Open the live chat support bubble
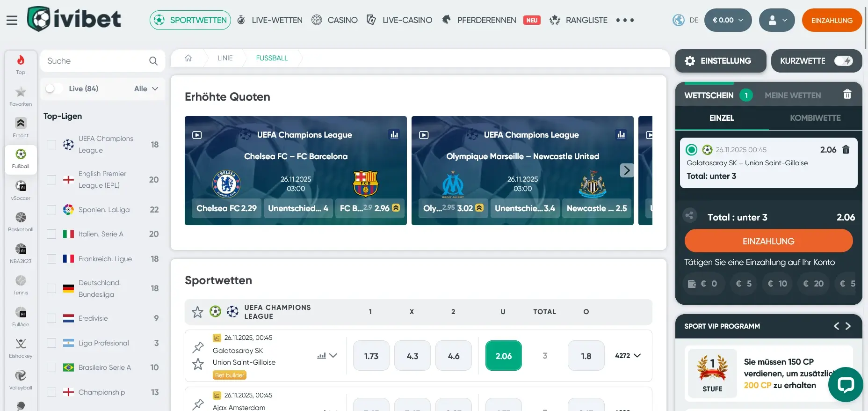The image size is (868, 411). pyautogui.click(x=846, y=384)
